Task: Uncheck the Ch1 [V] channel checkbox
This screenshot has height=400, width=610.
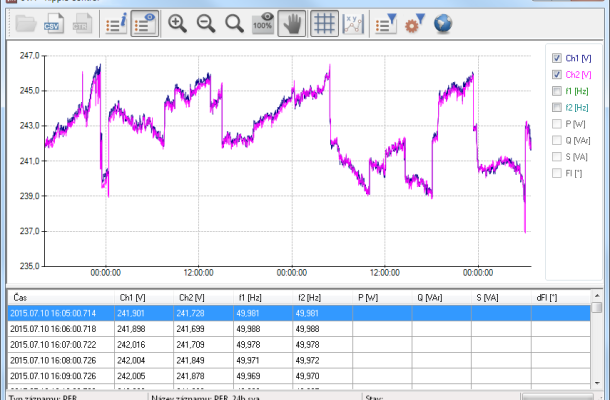Action: 557,59
